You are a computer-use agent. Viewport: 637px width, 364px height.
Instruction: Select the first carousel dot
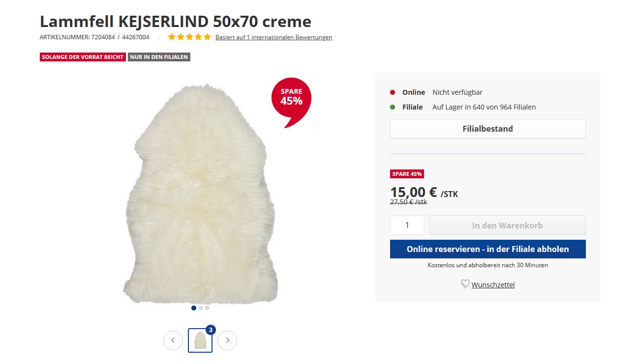pyautogui.click(x=194, y=308)
